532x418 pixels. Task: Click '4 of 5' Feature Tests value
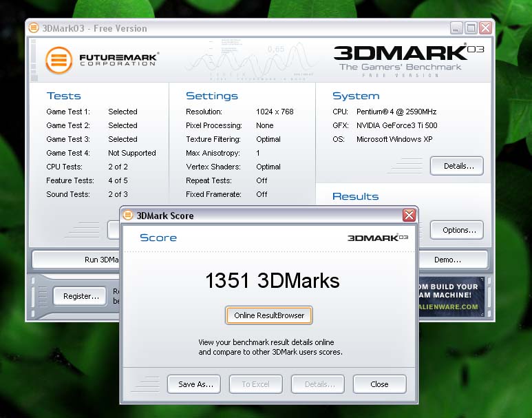click(x=118, y=180)
